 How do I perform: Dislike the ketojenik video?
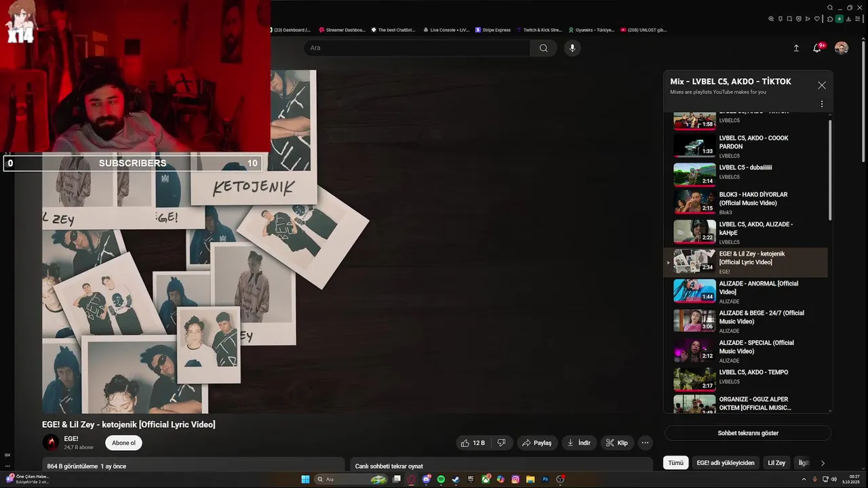(502, 443)
